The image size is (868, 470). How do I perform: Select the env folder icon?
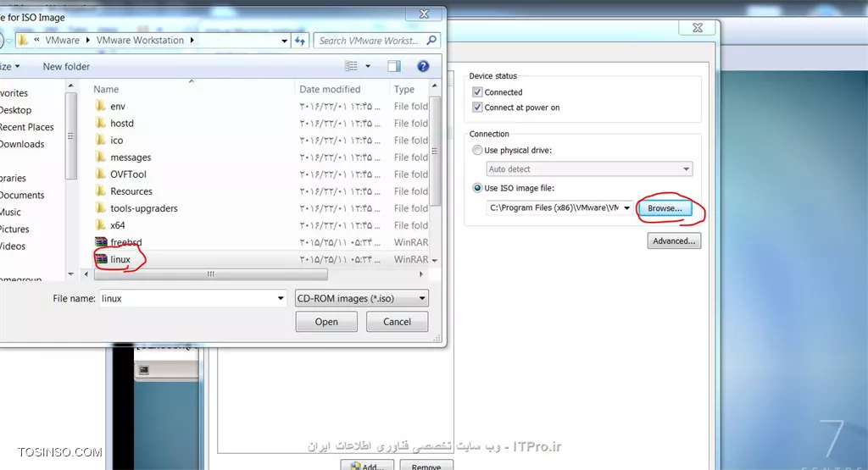coord(100,106)
